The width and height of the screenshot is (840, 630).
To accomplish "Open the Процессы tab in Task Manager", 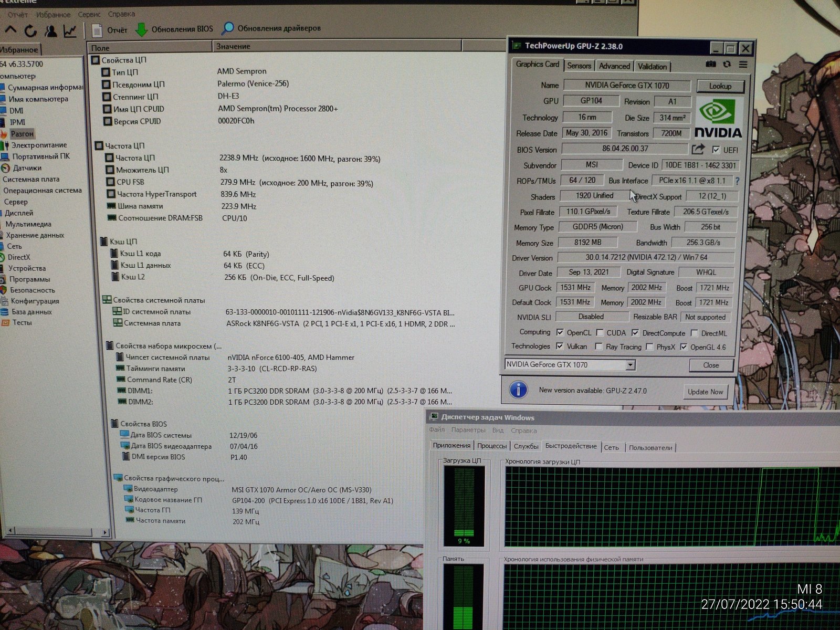I will point(491,446).
